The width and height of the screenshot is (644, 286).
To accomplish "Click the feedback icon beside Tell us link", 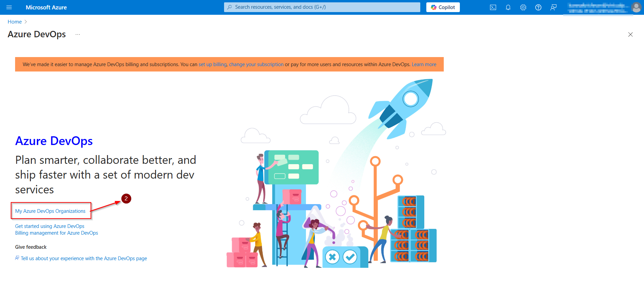I will (x=17, y=258).
